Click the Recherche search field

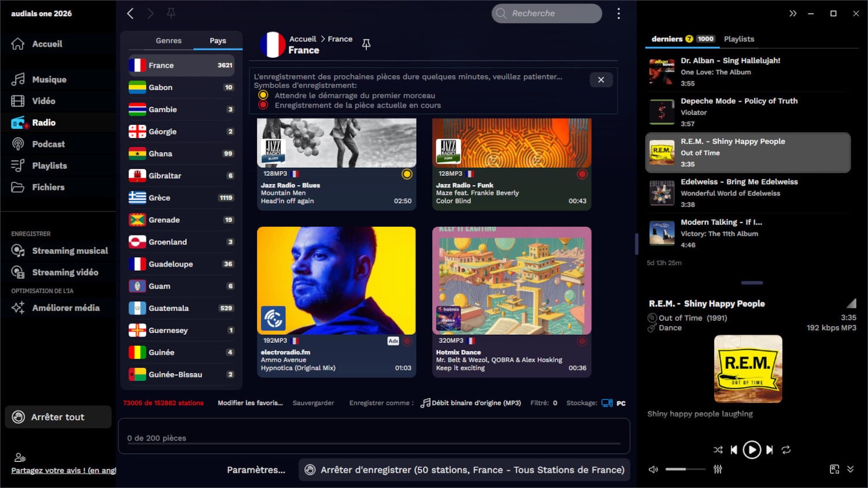point(547,13)
